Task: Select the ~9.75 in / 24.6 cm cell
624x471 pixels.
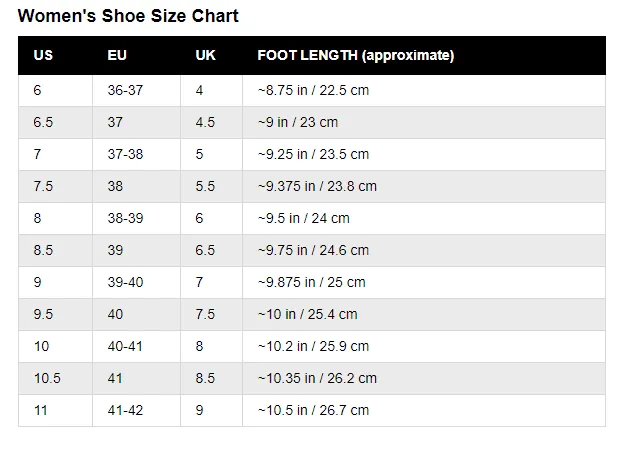Action: click(424, 251)
